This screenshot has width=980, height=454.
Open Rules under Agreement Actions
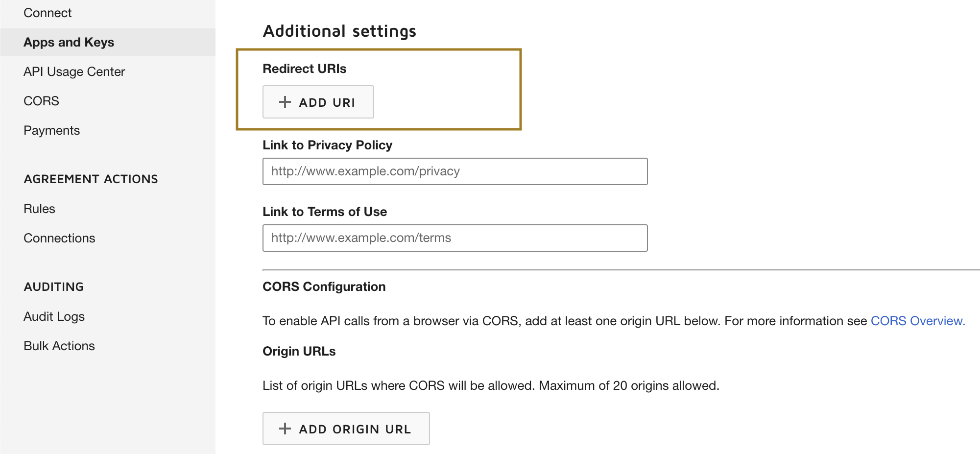point(39,209)
